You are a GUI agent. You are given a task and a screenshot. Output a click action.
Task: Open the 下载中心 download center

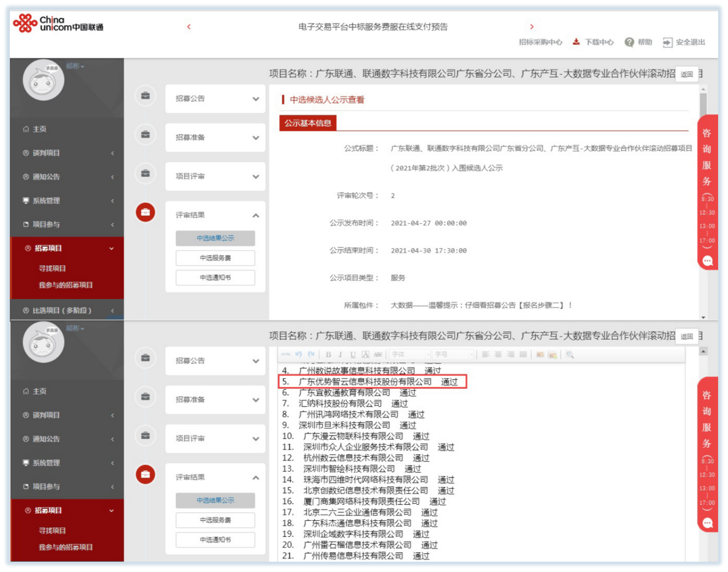[x=593, y=42]
